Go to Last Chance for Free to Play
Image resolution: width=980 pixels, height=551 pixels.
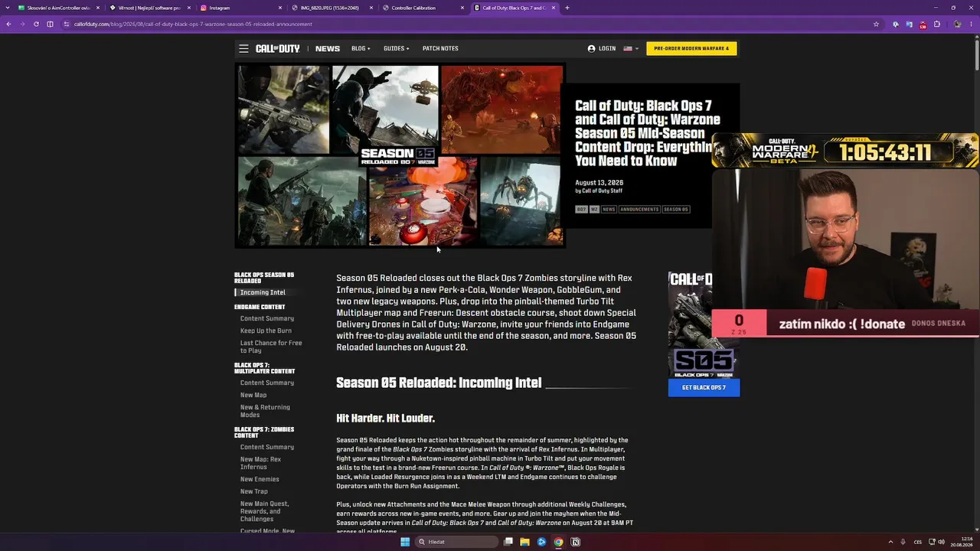pos(271,347)
